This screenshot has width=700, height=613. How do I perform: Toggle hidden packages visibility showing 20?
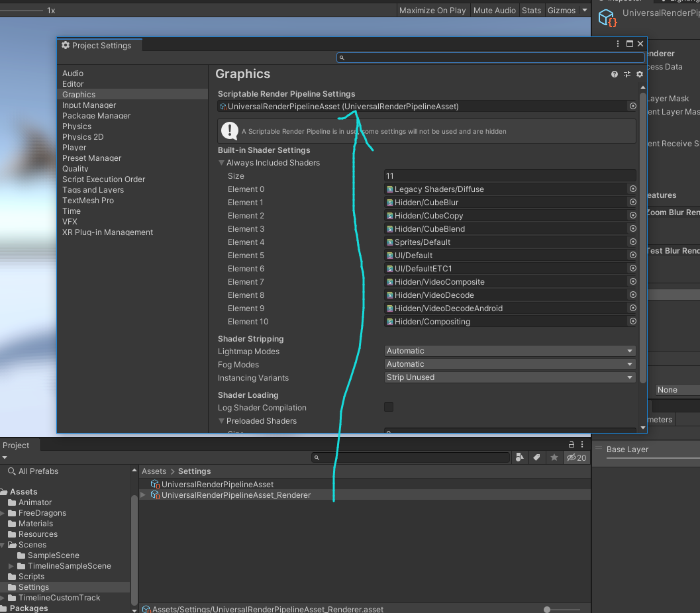pyautogui.click(x=576, y=457)
